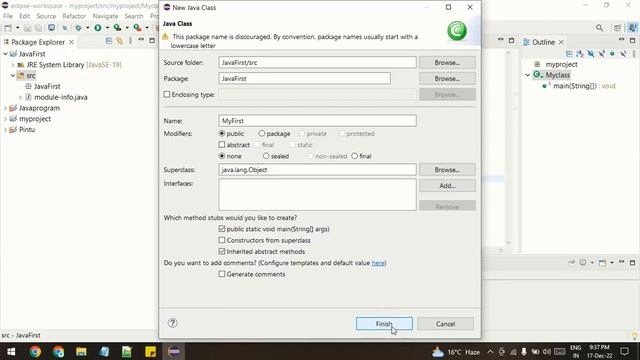
Task: Click the External Tools run icon
Action: (137, 28)
